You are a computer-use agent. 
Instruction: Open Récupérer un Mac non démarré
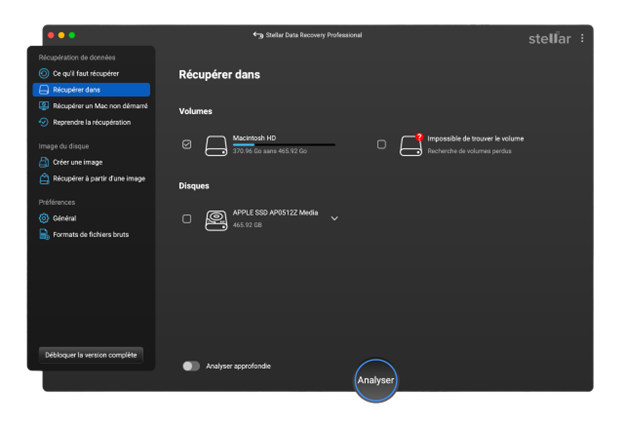91,106
